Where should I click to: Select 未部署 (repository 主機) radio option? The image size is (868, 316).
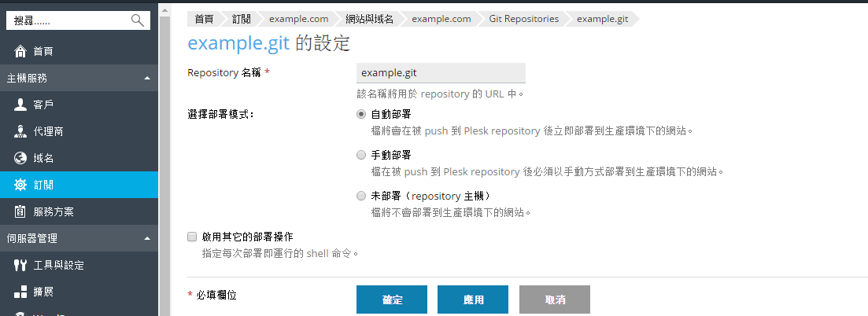point(361,196)
